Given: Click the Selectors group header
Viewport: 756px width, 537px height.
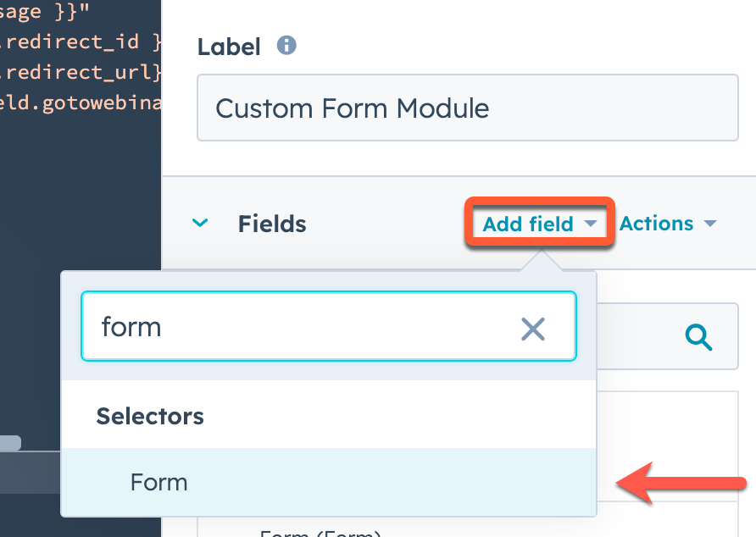Looking at the screenshot, I should (150, 416).
